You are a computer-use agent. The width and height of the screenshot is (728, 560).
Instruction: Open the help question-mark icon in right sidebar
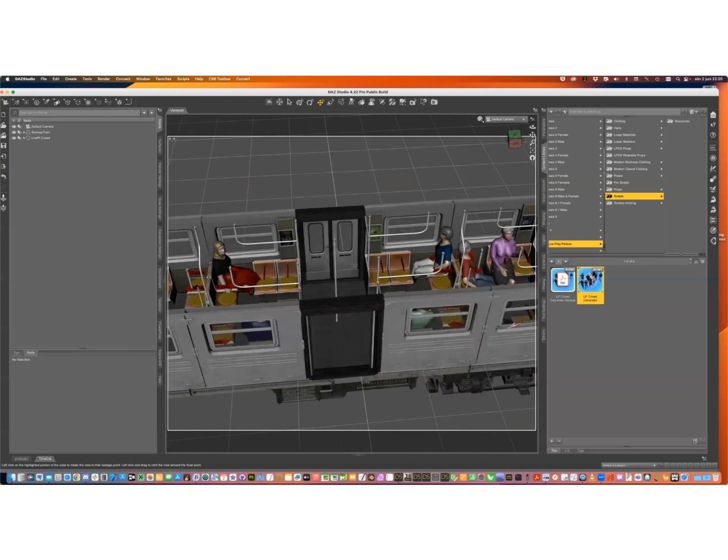tap(713, 135)
